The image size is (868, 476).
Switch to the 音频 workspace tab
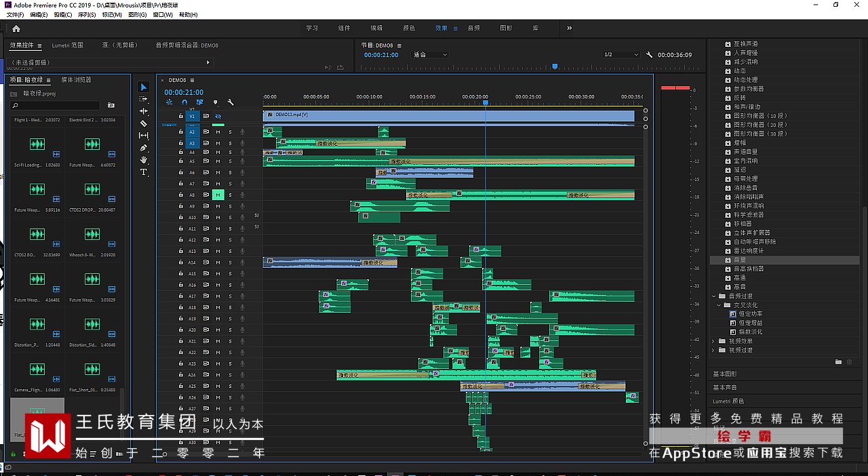(474, 28)
